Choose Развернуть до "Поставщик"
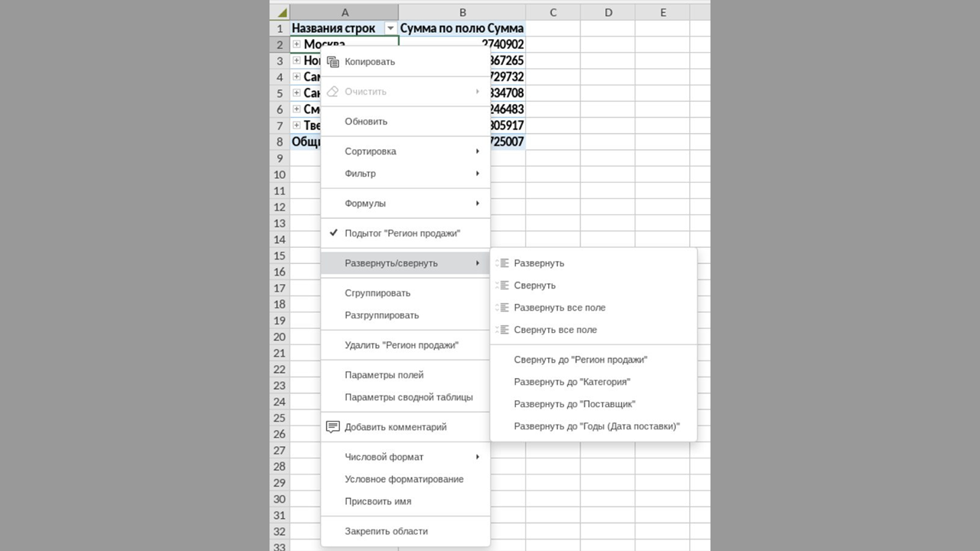 [x=593, y=404]
